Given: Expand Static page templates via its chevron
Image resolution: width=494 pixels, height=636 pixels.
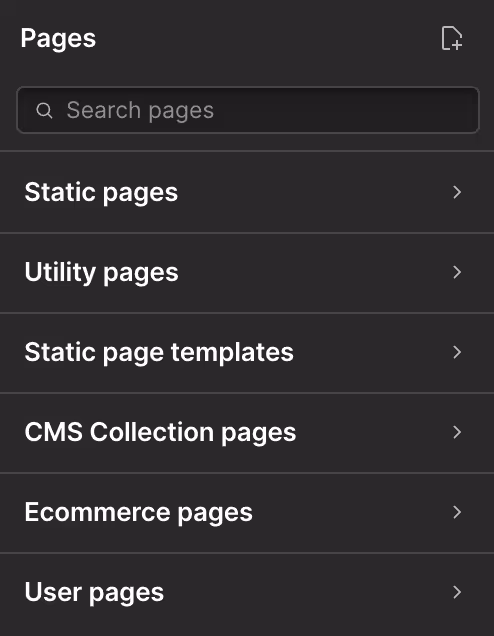Looking at the screenshot, I should tap(457, 352).
